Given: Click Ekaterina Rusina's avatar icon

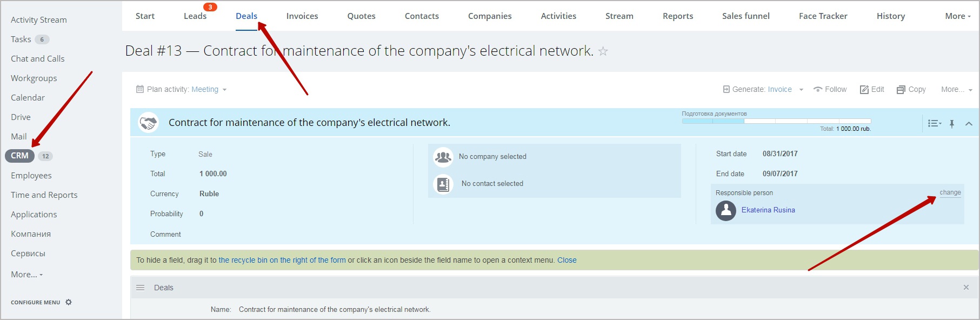Looking at the screenshot, I should point(726,211).
